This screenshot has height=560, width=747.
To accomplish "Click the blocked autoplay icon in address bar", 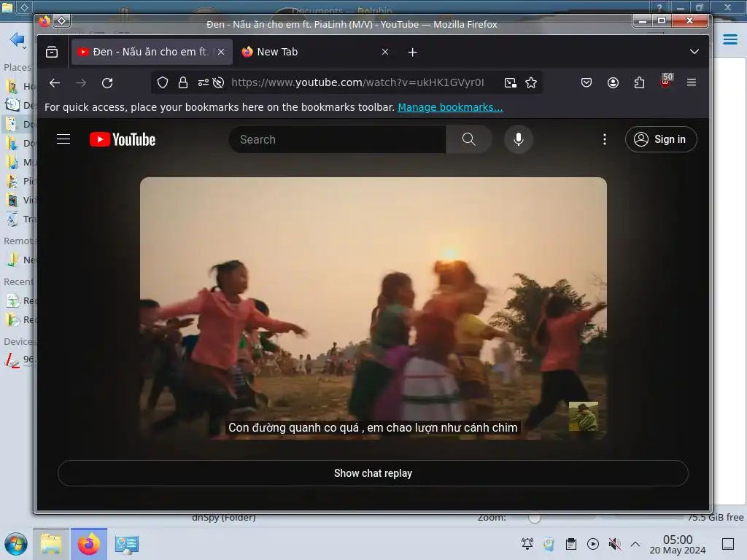I will (x=218, y=83).
